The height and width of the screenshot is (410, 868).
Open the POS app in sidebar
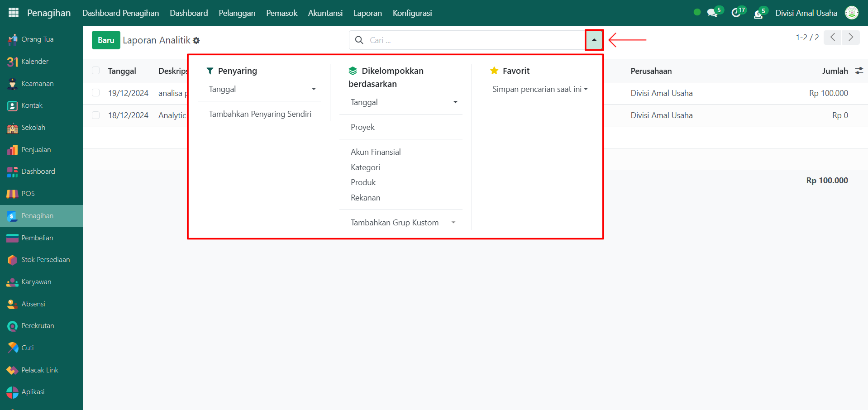pos(28,194)
